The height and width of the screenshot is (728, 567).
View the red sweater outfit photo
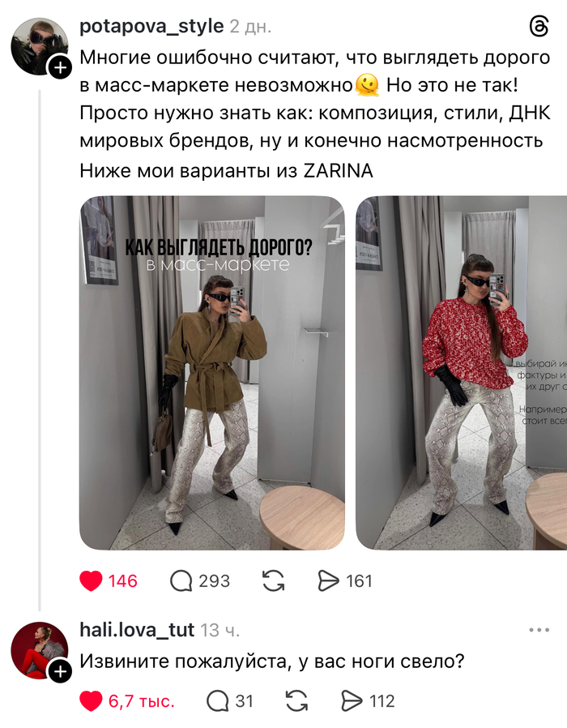(x=461, y=373)
